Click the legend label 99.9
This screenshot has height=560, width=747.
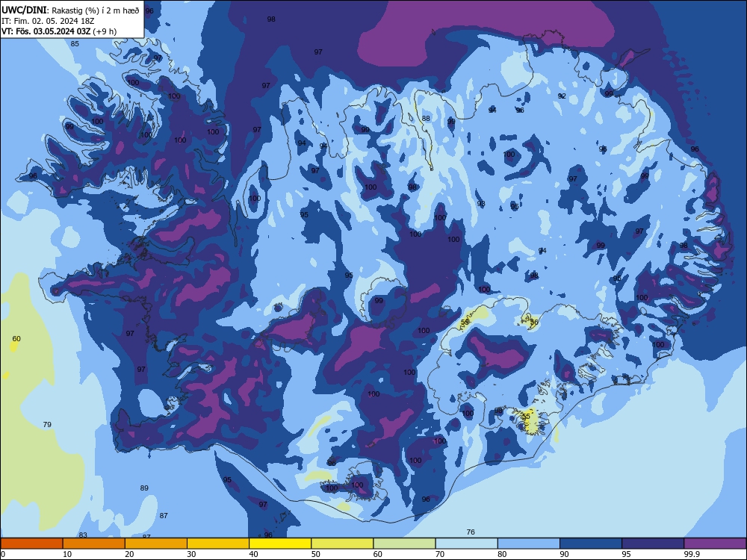[x=692, y=554]
